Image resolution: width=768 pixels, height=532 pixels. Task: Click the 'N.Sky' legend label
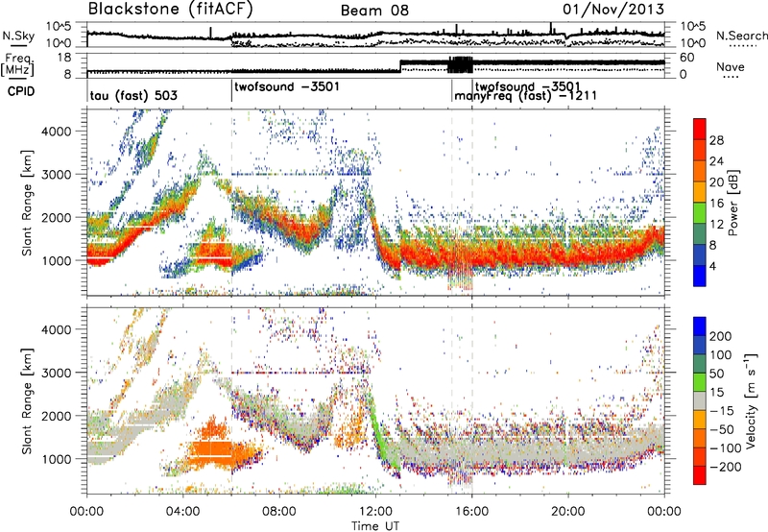click(18, 36)
